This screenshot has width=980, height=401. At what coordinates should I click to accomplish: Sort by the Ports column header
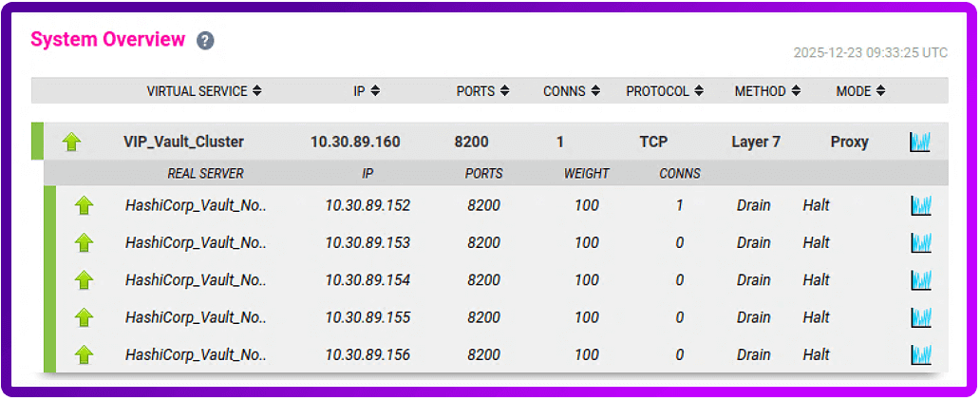pos(482,91)
